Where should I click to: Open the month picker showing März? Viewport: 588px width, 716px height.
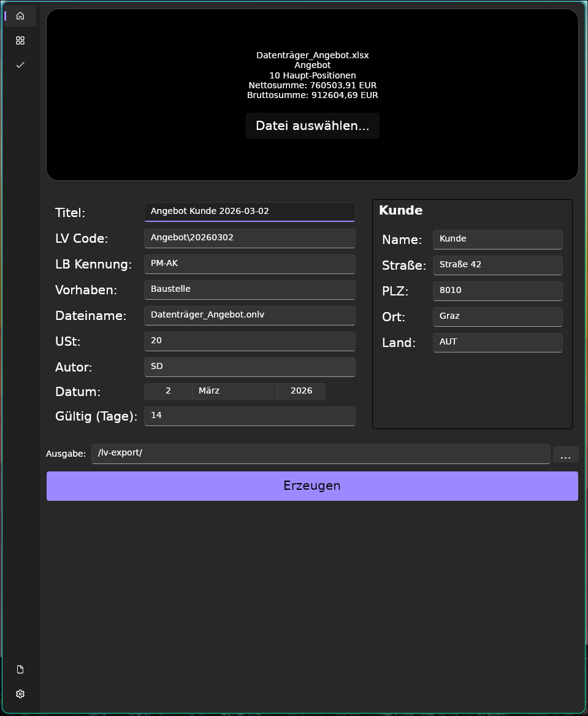click(235, 391)
